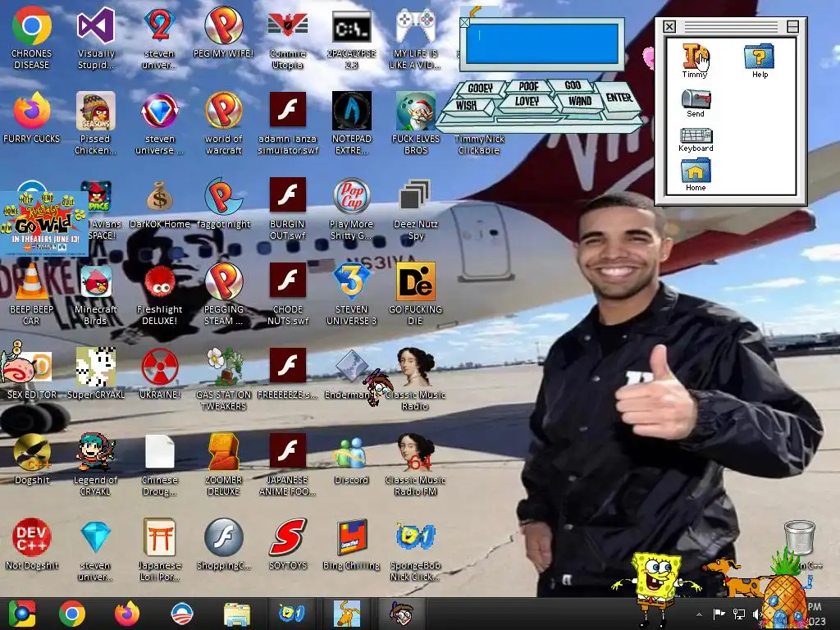
Task: Select the Deez Nutz Spy icon
Action: (x=415, y=195)
